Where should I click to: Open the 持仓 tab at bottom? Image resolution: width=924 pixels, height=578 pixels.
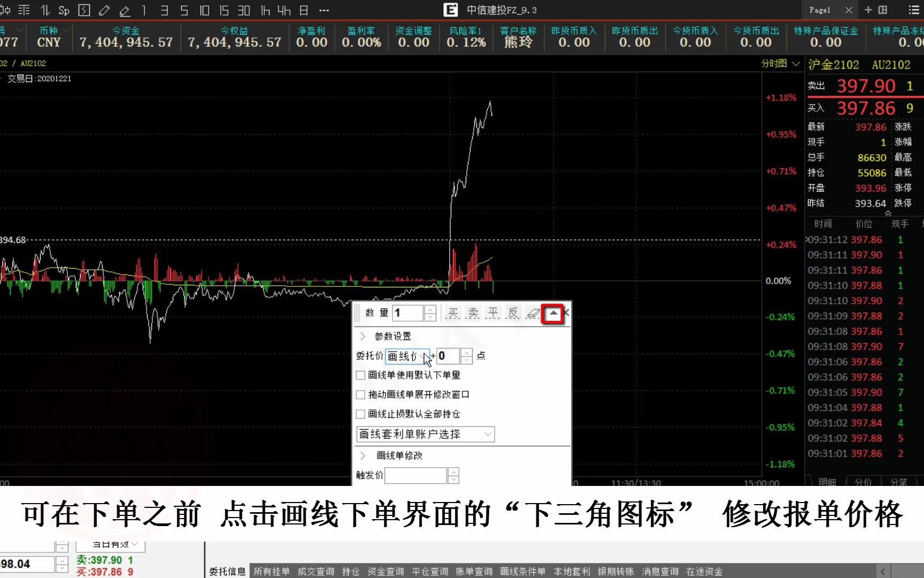(x=351, y=571)
